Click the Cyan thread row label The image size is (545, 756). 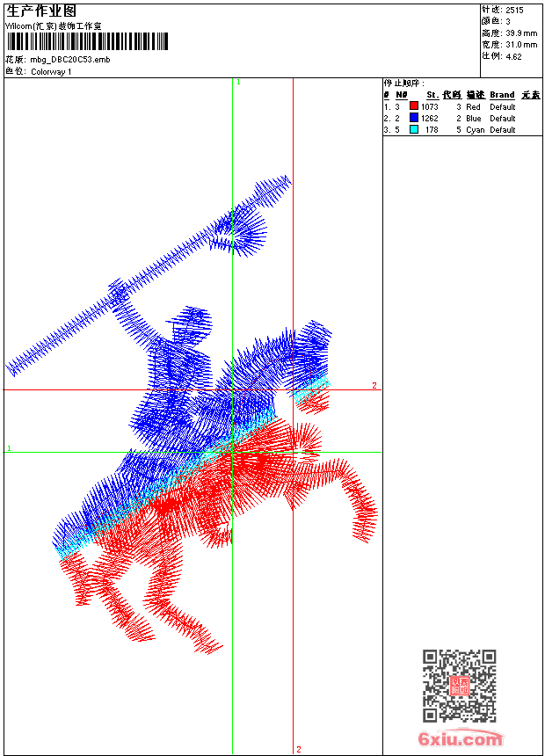pos(475,130)
